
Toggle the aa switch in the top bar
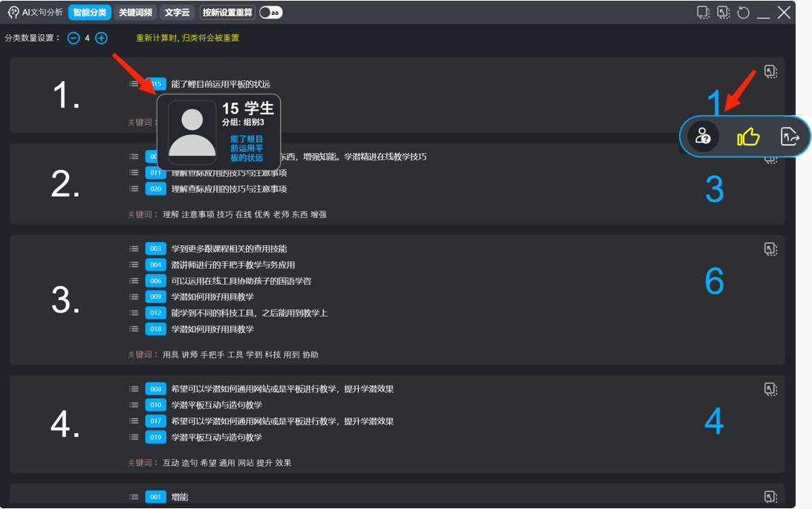coord(270,13)
